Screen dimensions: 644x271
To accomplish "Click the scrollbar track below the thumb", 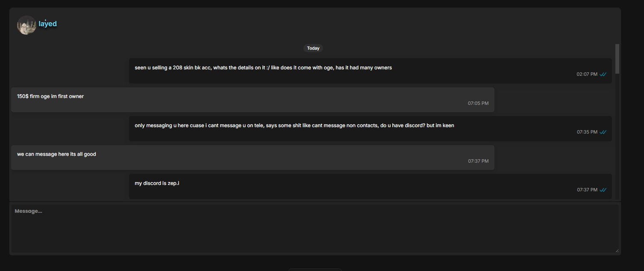I will pyautogui.click(x=617, y=136).
